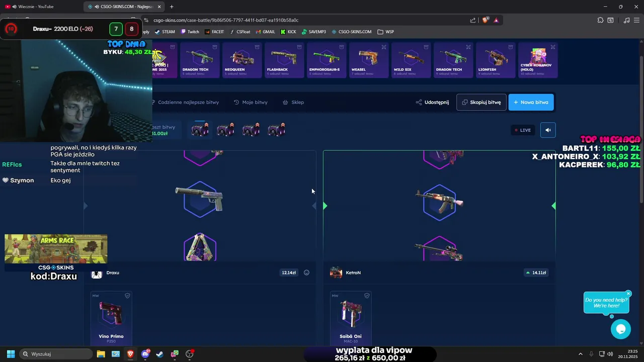
Task: Select the third battle case icon
Action: click(251, 130)
